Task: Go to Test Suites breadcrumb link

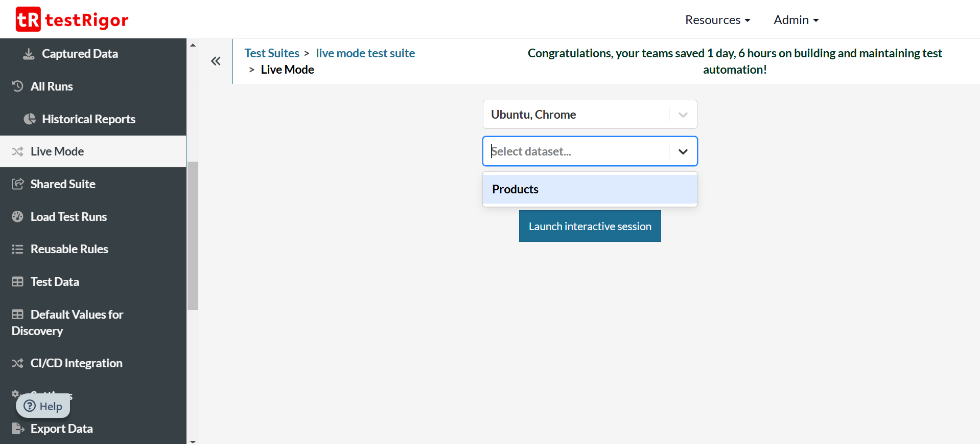Action: click(272, 53)
